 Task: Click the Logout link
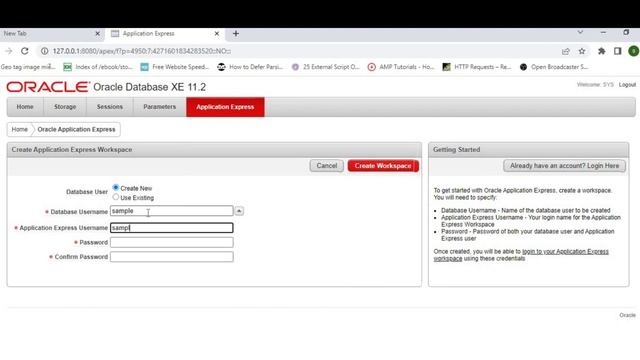tap(627, 85)
